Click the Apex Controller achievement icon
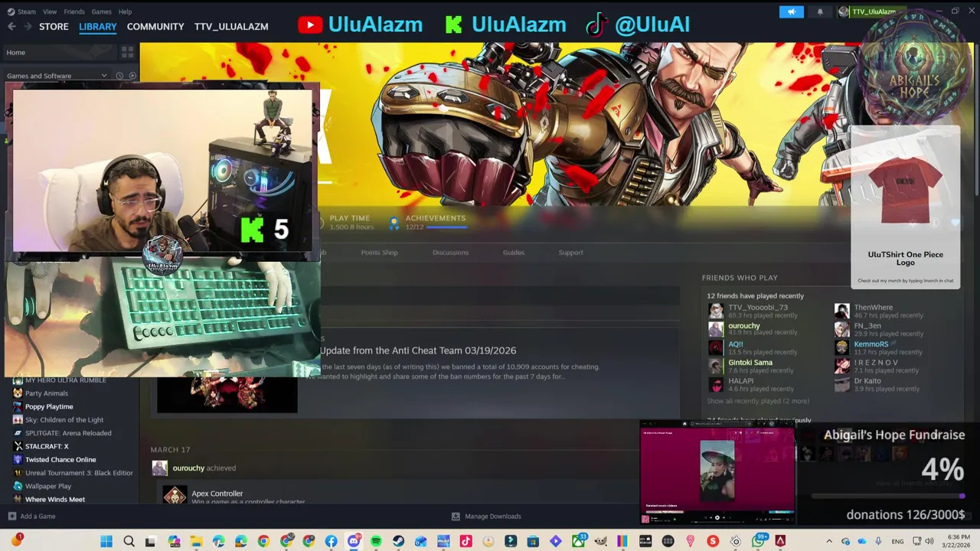Viewport: 980px width, 551px height. [175, 496]
